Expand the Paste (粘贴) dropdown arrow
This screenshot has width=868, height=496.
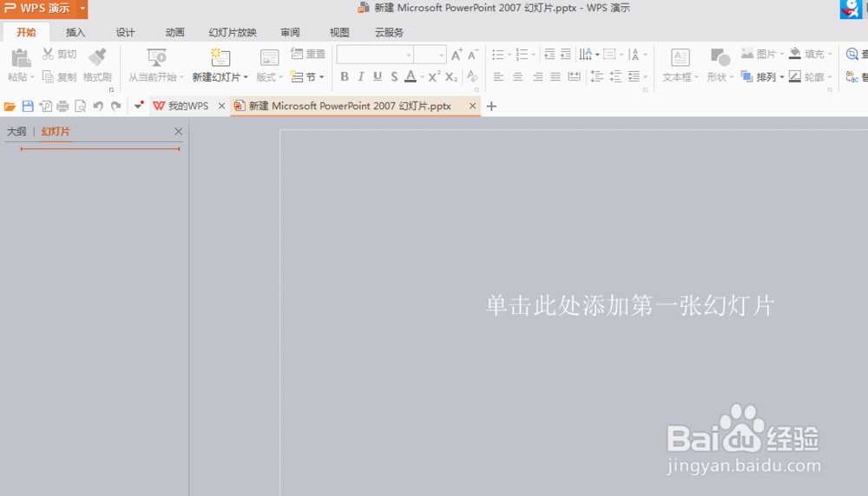coord(32,77)
